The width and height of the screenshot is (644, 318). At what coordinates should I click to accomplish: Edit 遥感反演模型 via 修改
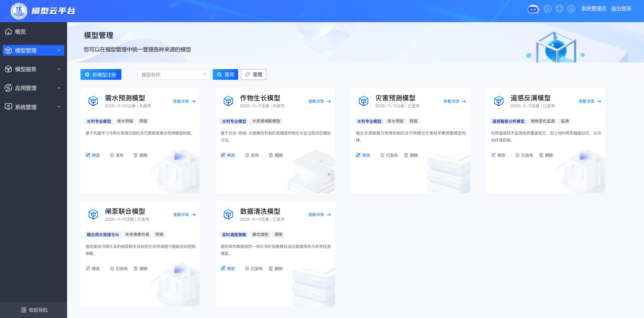click(x=498, y=155)
